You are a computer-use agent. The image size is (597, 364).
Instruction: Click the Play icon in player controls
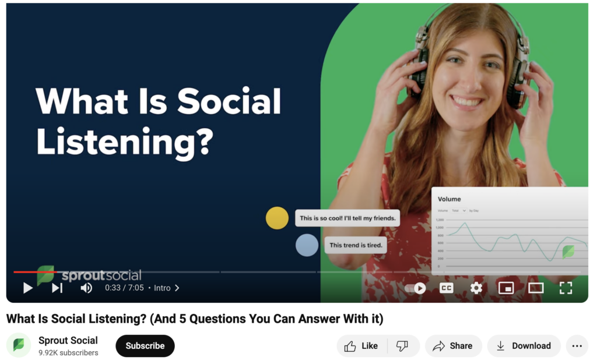tap(27, 288)
